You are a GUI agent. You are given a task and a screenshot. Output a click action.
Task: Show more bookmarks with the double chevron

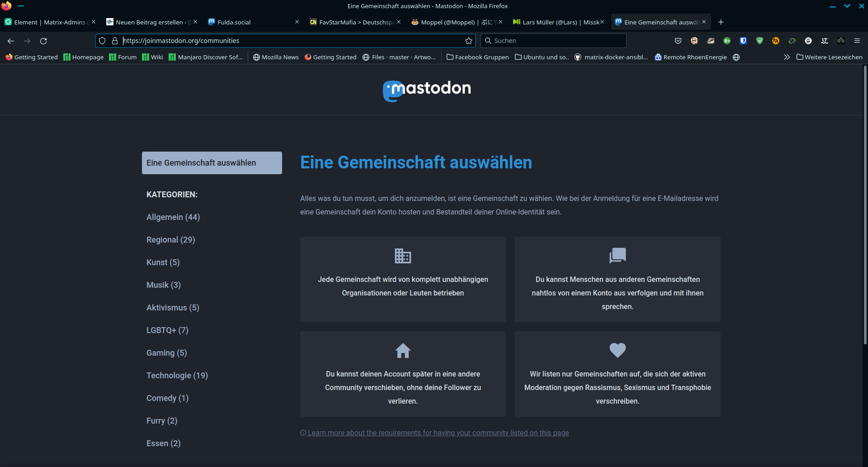[x=787, y=57]
